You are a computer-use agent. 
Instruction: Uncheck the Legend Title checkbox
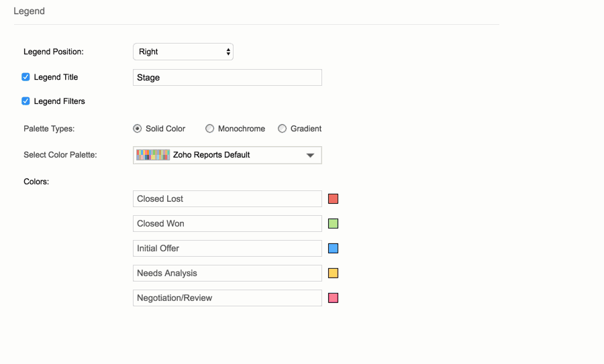[x=26, y=77]
